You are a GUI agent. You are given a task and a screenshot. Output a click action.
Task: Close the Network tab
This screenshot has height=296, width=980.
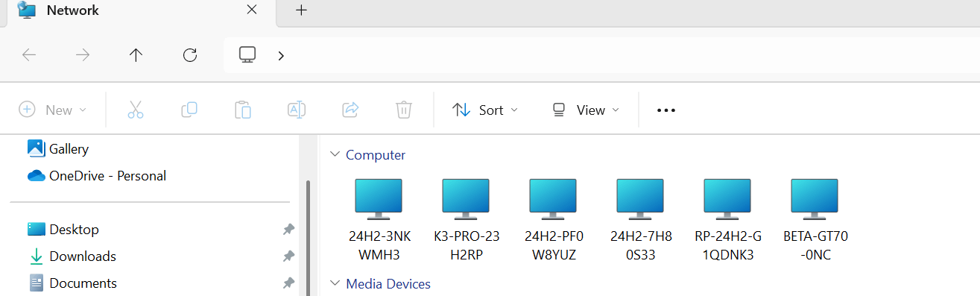coord(252,10)
